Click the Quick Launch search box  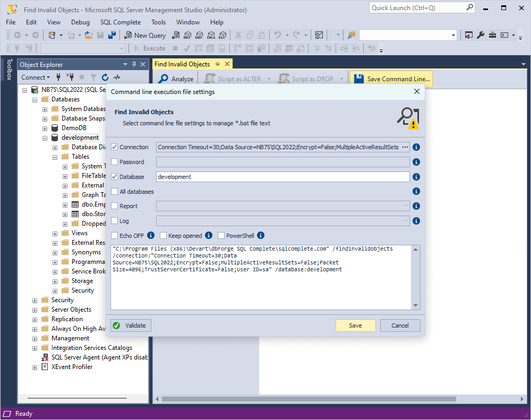422,8
